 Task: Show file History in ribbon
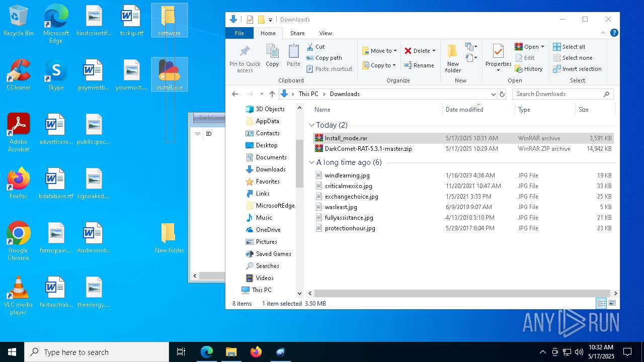point(529,69)
